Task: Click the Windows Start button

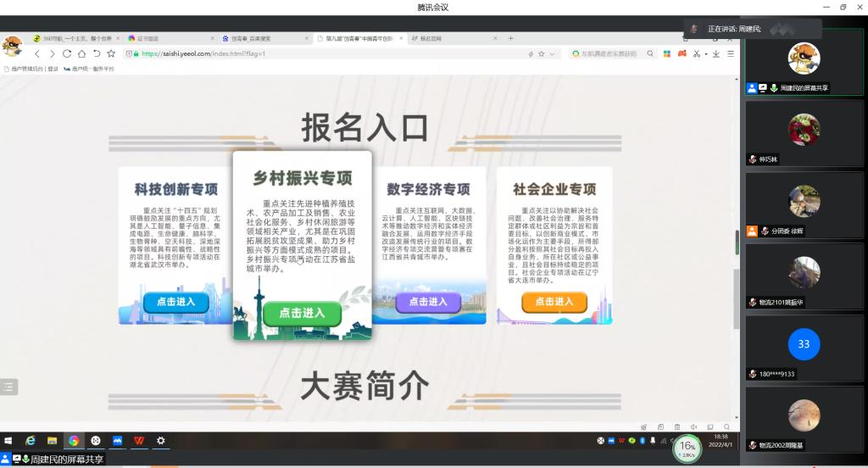Action: [8, 440]
